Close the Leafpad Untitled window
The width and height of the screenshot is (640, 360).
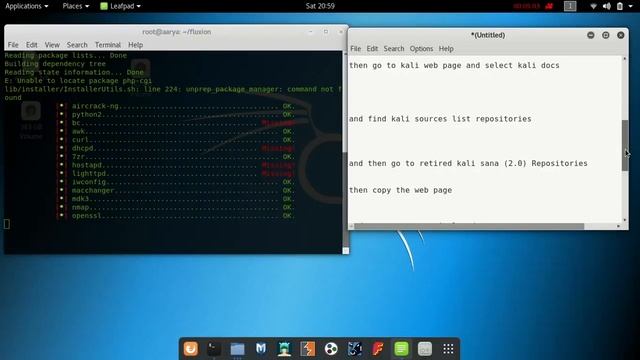point(621,35)
